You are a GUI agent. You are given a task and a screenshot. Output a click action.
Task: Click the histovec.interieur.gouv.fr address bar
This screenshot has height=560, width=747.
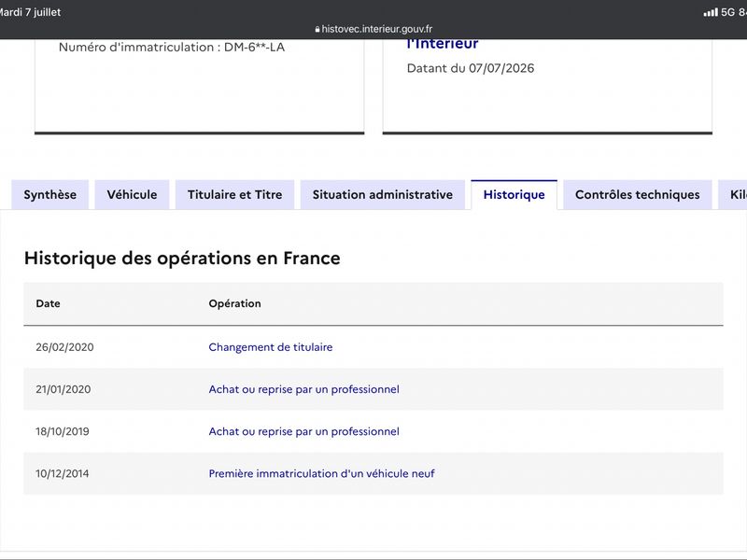point(373,29)
